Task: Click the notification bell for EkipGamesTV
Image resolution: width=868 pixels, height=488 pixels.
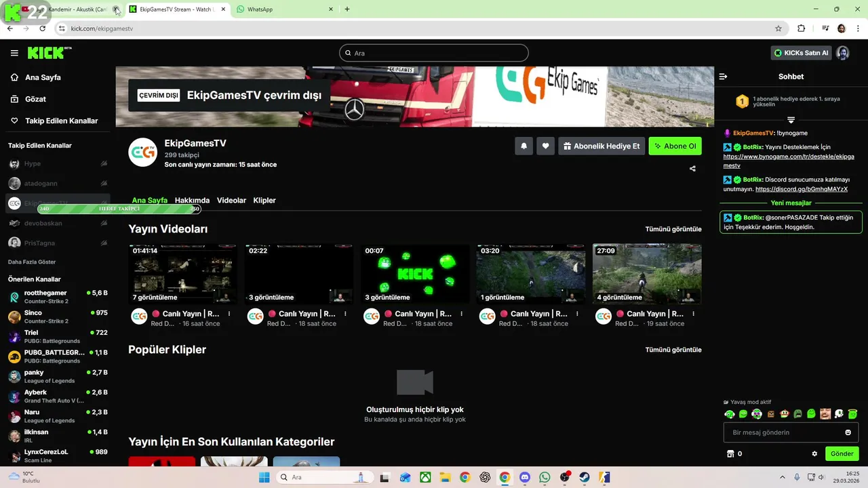Action: click(x=524, y=146)
